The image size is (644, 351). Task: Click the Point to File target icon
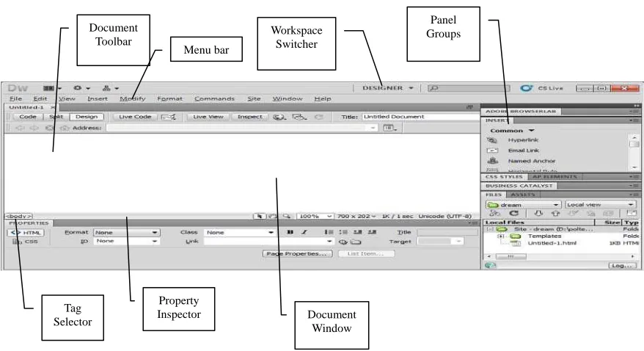click(343, 242)
